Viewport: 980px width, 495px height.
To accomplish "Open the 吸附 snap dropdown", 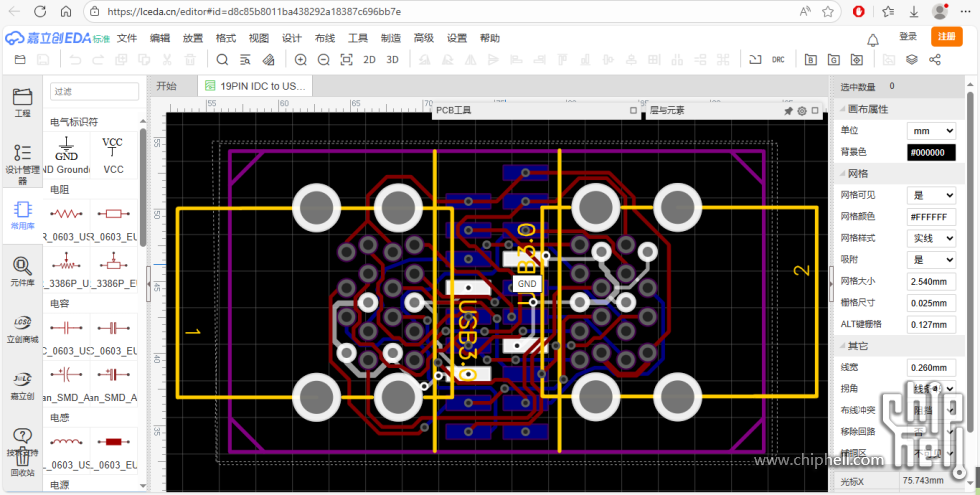I will pyautogui.click(x=931, y=259).
